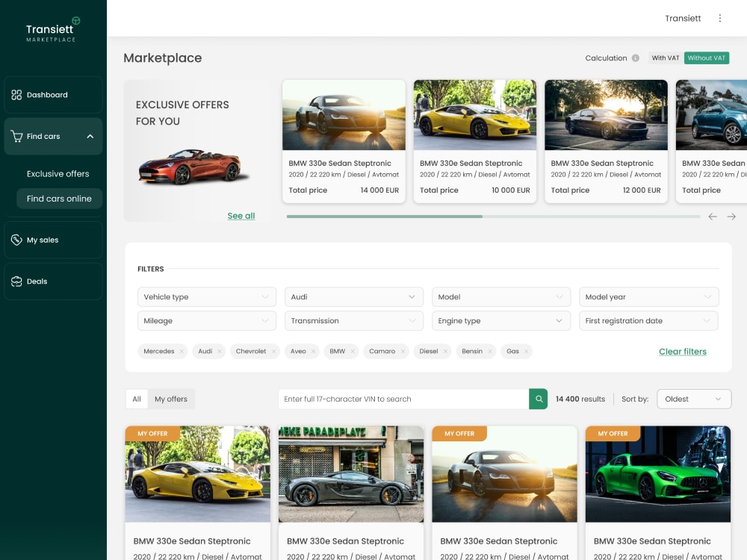This screenshot has width=747, height=560.
Task: Open the 12 000 EUR exclusive offer card
Action: pyautogui.click(x=606, y=141)
